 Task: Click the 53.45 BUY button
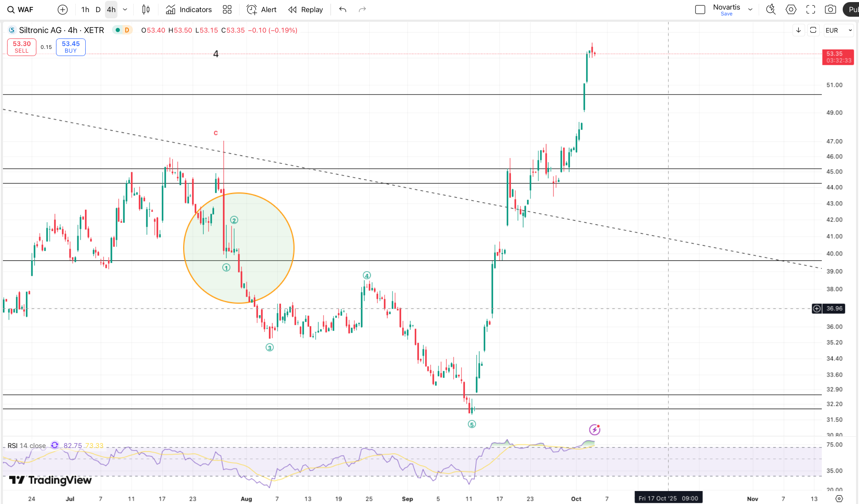point(71,47)
